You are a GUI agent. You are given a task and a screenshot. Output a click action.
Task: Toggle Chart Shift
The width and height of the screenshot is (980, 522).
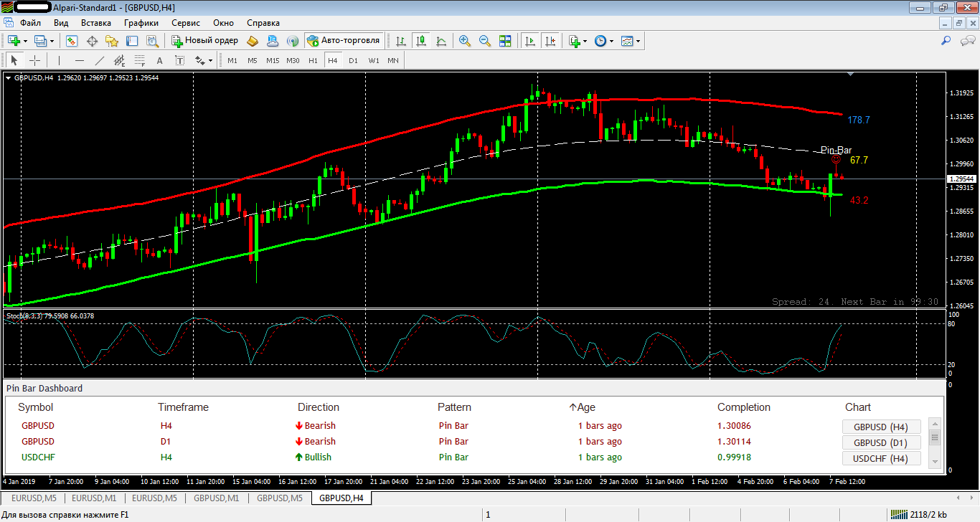point(550,41)
